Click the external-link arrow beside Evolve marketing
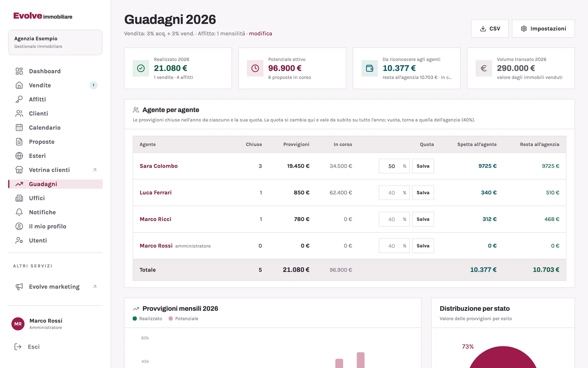This screenshot has width=588, height=368. point(95,287)
